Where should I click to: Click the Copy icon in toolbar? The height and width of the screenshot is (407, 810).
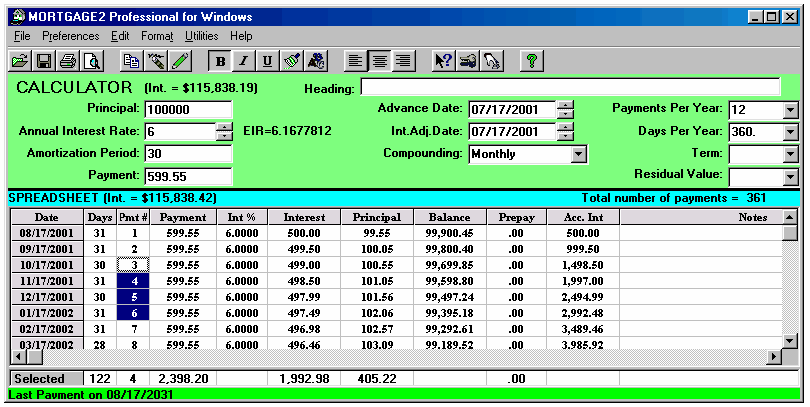click(x=130, y=60)
